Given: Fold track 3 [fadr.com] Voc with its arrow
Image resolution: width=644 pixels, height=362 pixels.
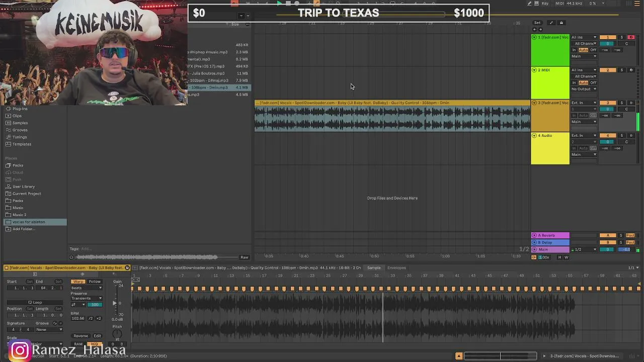Looking at the screenshot, I should pyautogui.click(x=534, y=103).
